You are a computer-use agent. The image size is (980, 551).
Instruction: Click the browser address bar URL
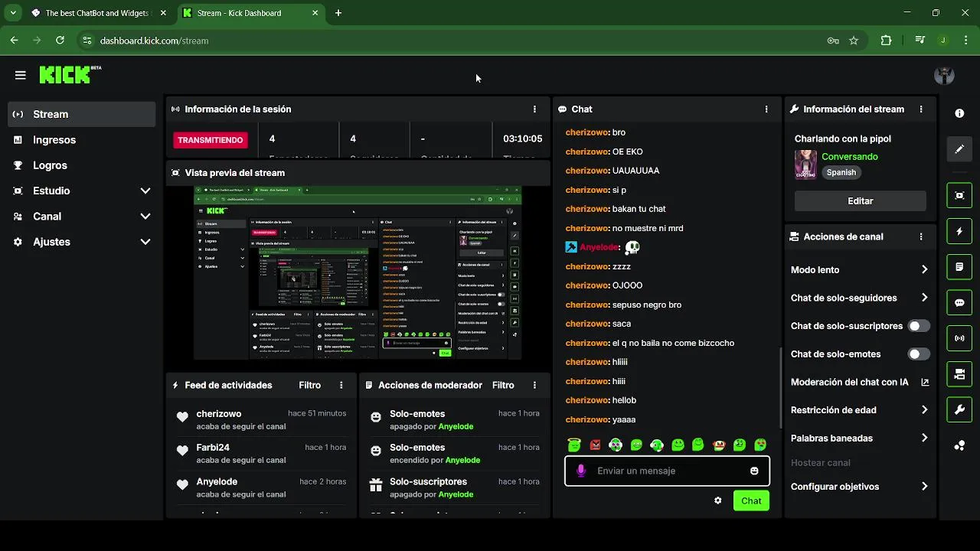pos(154,41)
